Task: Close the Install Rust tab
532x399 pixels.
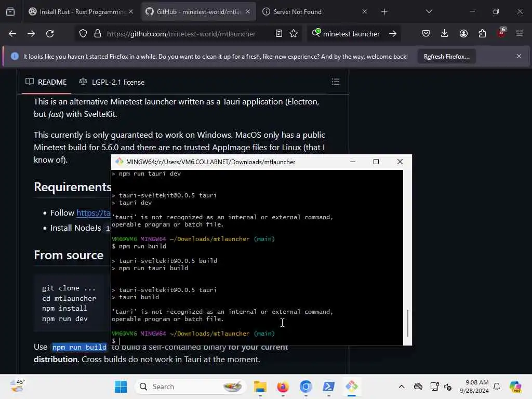Action: (131, 11)
